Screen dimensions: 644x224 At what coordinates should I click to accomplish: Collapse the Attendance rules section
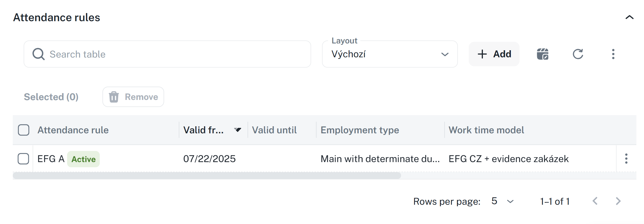(629, 17)
